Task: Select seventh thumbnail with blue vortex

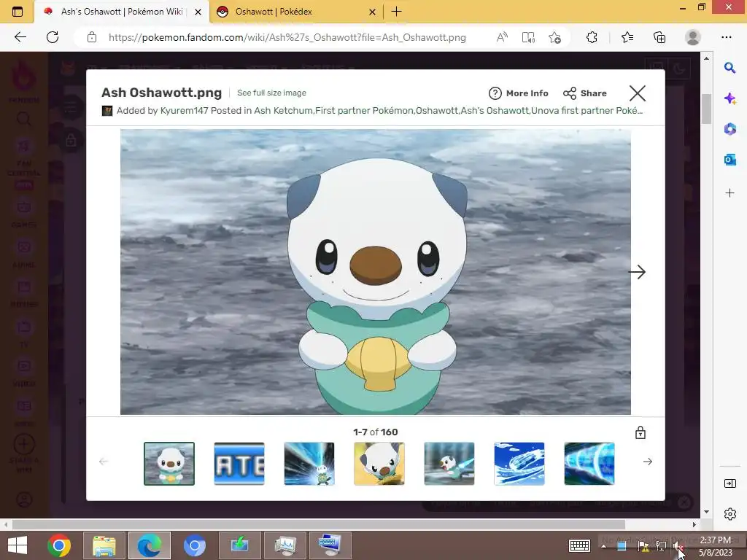Action: point(589,463)
